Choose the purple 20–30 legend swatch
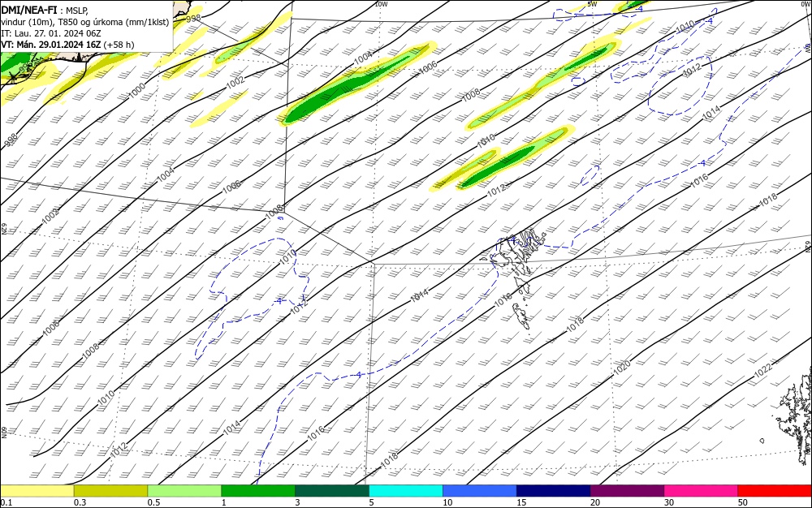This screenshot has width=812, height=508. [x=627, y=491]
